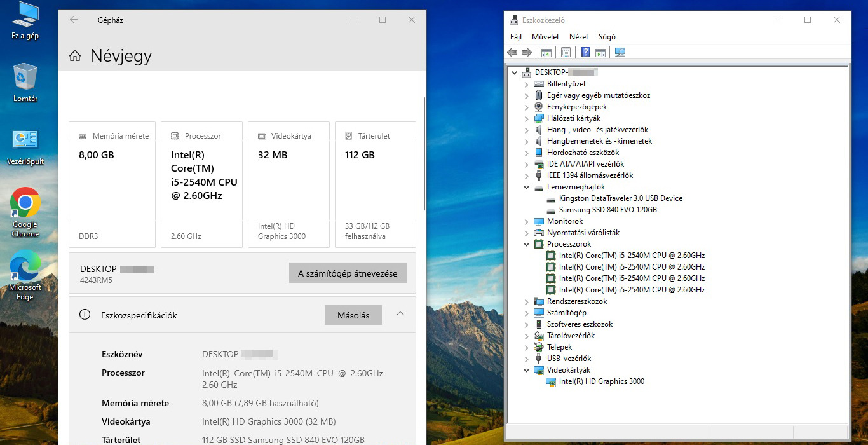The image size is (868, 445).
Task: Expand the Rendszereszközök node
Action: [526, 301]
